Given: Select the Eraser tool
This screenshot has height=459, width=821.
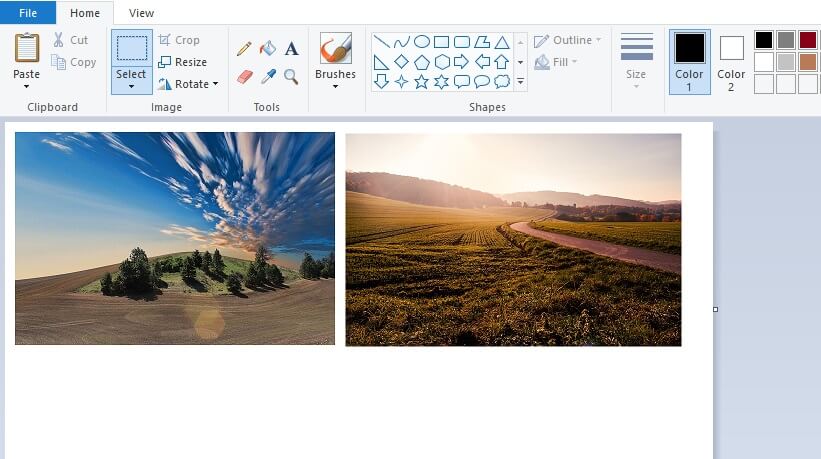Looking at the screenshot, I should (x=245, y=77).
